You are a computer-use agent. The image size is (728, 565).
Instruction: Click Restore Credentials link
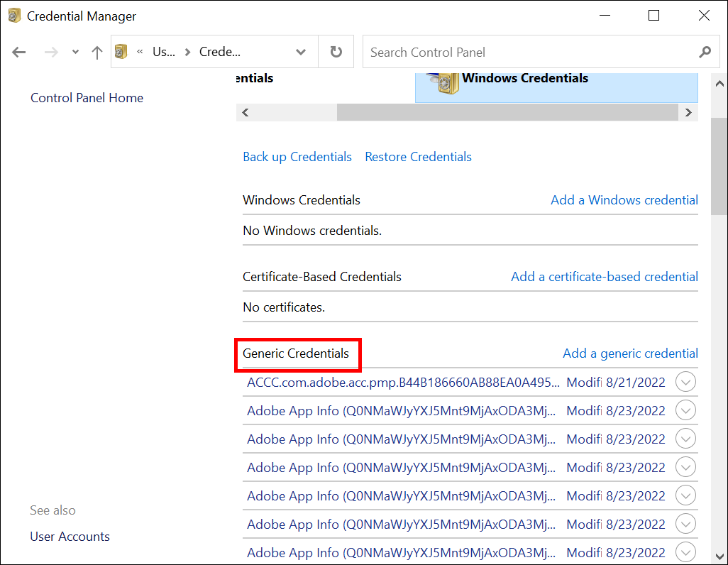pyautogui.click(x=418, y=157)
